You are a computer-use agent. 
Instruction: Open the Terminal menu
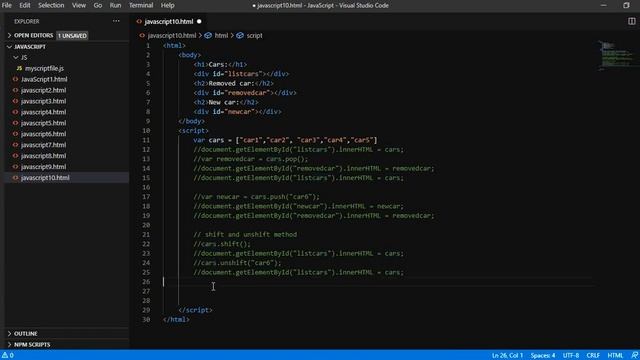click(141, 5)
